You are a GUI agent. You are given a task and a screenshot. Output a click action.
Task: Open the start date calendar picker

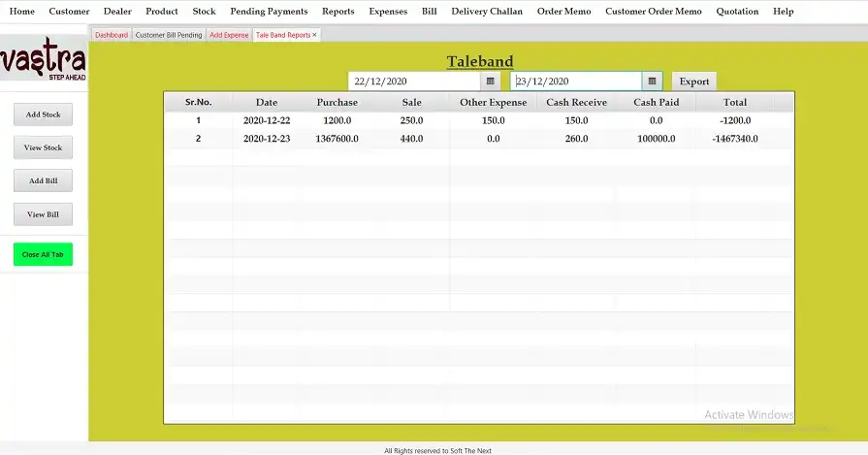click(x=491, y=81)
